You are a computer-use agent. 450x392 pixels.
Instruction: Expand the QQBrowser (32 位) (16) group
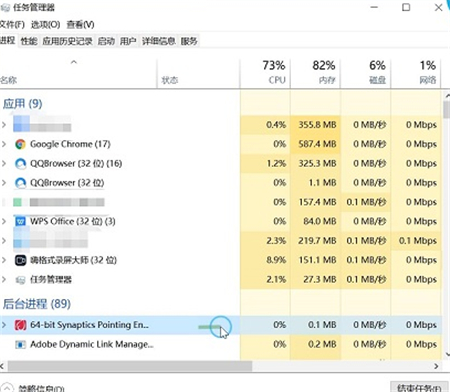coord(4,164)
